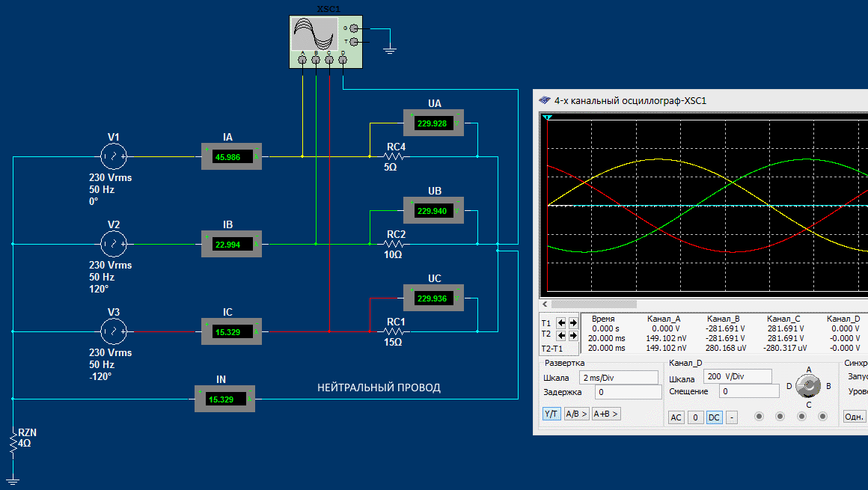The width and height of the screenshot is (868, 490).
Task: Move cursor T2 left with arrow
Action: click(562, 336)
